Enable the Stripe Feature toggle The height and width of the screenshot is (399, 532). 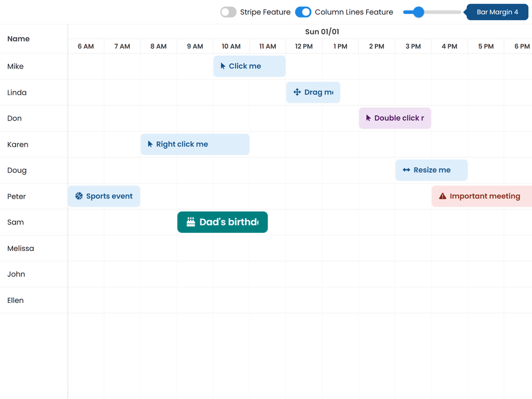point(228,12)
